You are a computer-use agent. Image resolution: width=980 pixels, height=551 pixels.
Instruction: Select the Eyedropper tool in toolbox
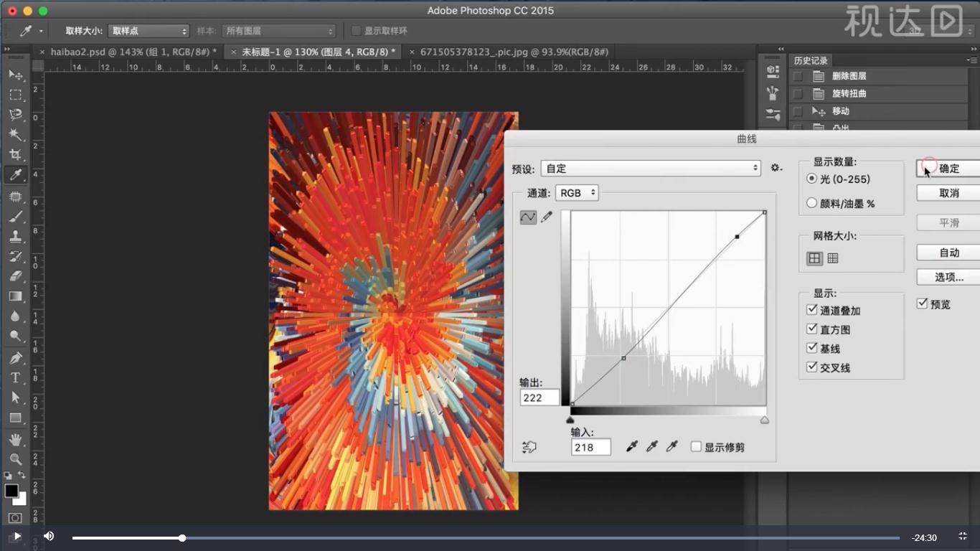15,175
